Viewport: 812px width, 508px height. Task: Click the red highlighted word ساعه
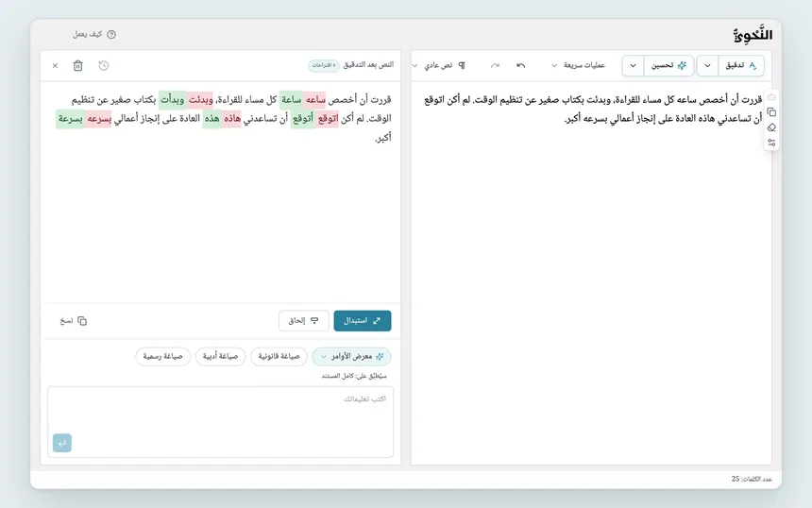click(x=314, y=99)
